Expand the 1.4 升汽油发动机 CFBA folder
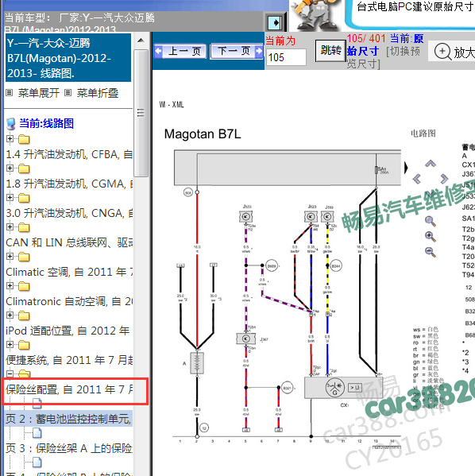 [10, 139]
